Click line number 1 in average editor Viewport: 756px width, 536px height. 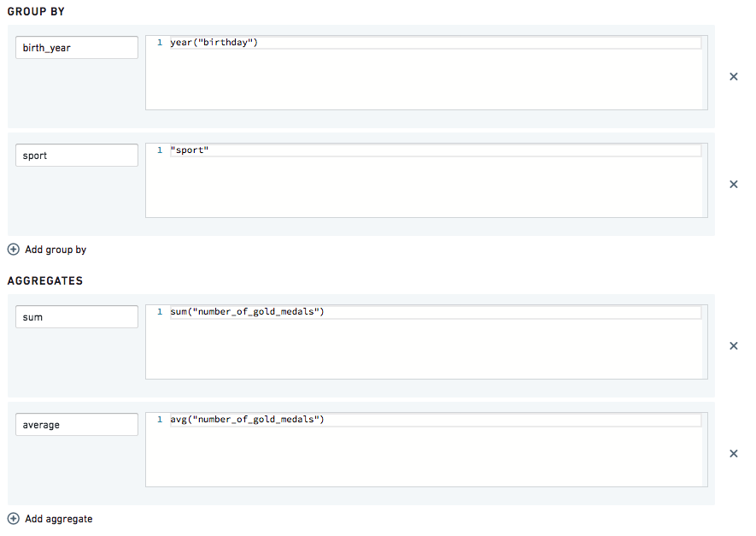160,419
